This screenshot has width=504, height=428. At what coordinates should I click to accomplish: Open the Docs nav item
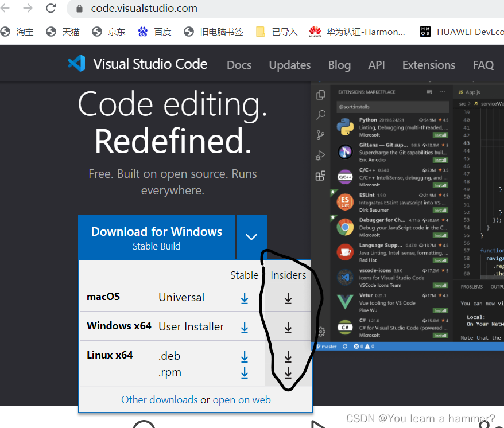point(239,65)
